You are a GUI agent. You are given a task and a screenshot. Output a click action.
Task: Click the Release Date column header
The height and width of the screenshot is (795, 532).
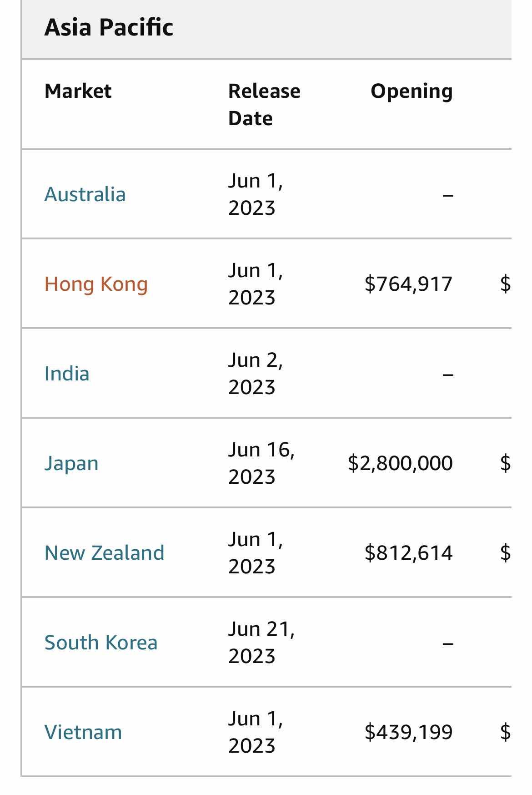tap(264, 104)
